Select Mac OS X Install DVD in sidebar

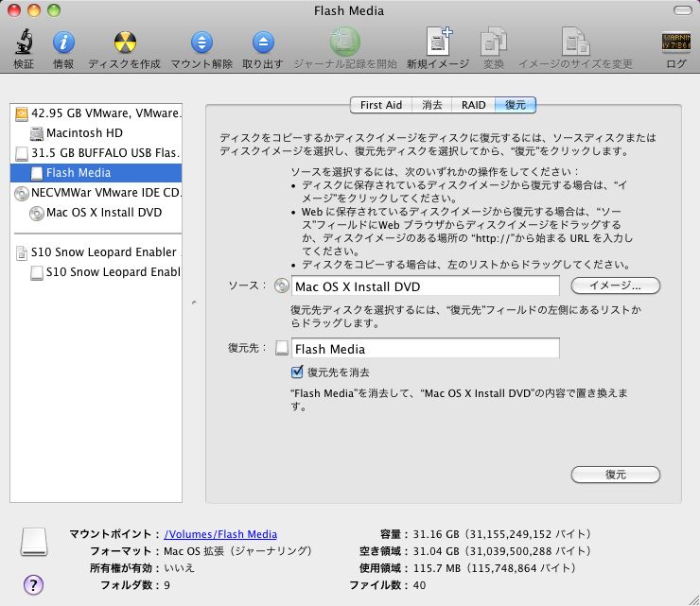[96, 213]
